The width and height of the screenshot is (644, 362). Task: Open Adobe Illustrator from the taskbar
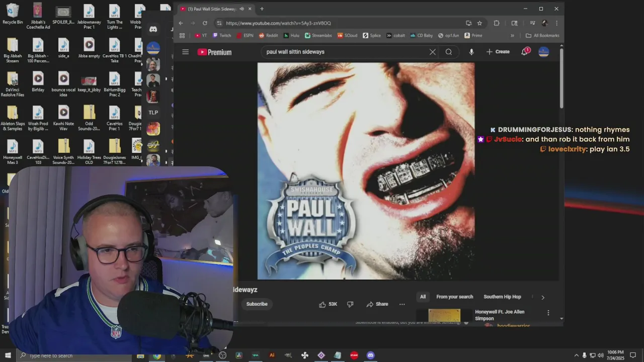pos(272,355)
